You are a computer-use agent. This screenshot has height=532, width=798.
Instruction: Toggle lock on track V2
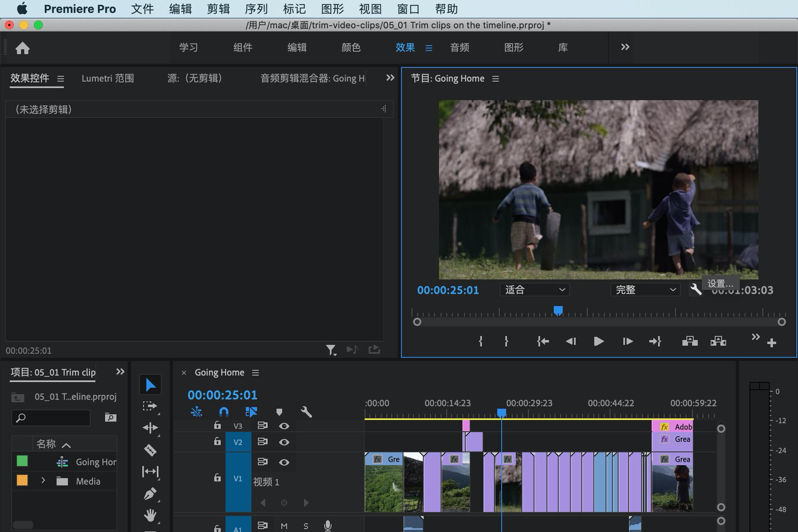point(217,441)
